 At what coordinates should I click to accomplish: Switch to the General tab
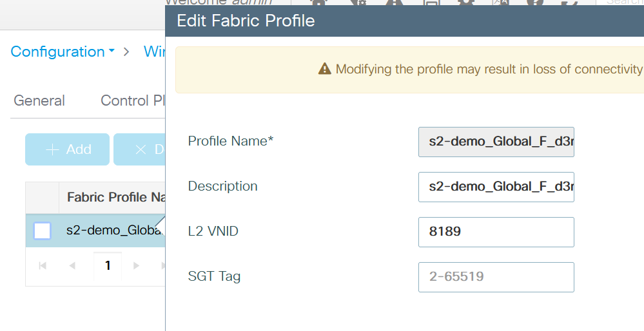(x=39, y=100)
